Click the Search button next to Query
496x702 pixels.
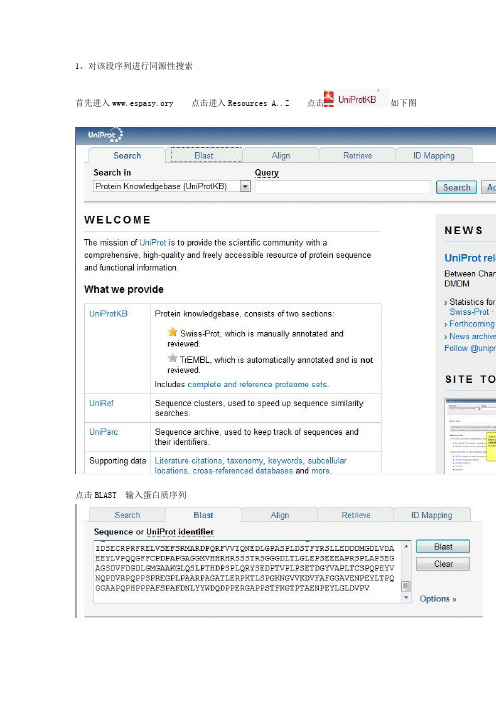tap(457, 188)
